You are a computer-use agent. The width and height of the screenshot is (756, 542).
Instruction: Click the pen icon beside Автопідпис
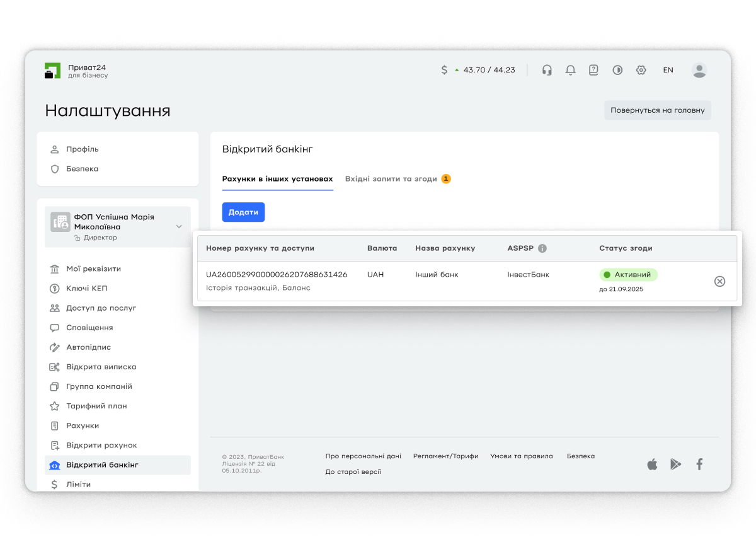tap(55, 347)
